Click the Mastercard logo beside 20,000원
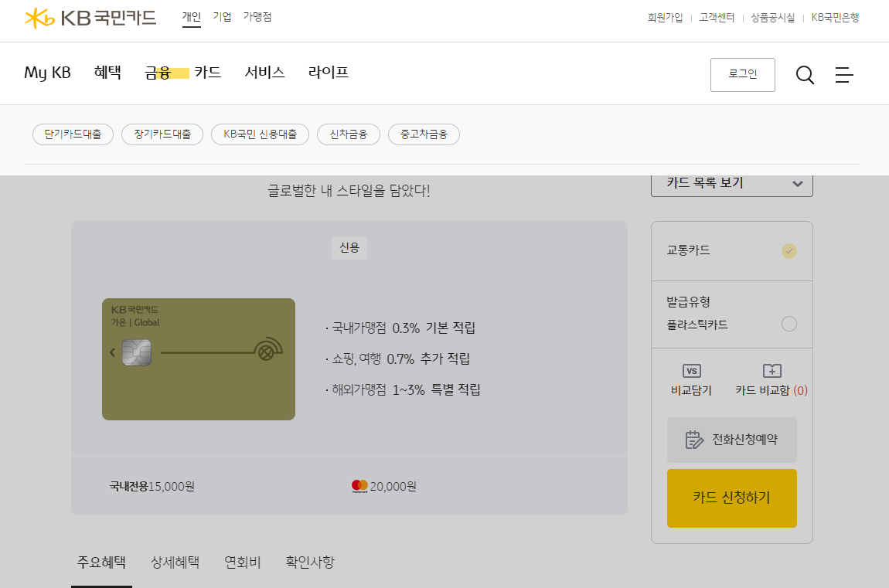 click(359, 486)
